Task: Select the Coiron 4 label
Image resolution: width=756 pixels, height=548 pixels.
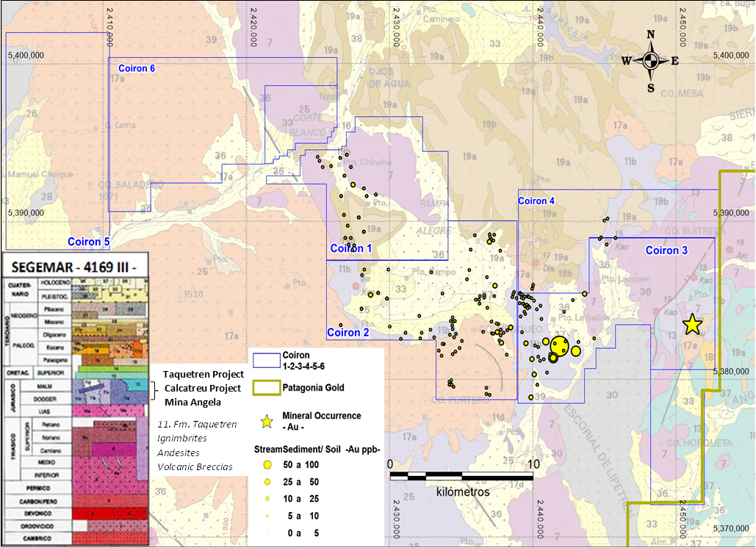Action: (536, 201)
